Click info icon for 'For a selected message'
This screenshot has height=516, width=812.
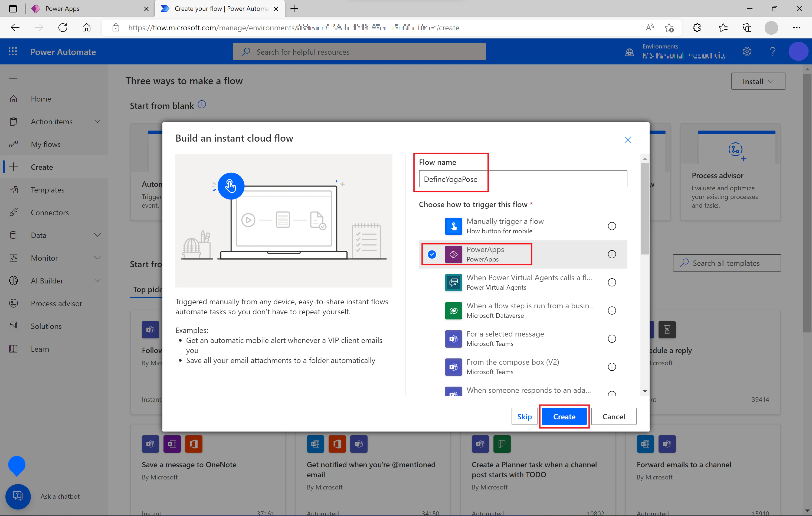[x=612, y=339]
